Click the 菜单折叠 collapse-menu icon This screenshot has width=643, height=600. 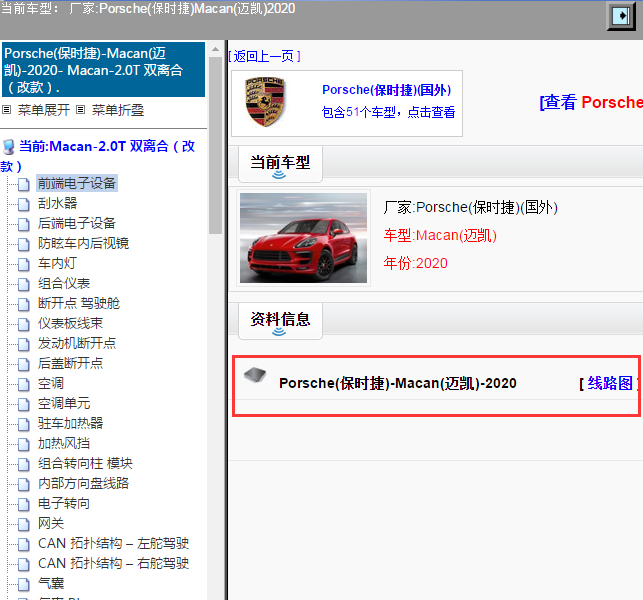tap(80, 110)
